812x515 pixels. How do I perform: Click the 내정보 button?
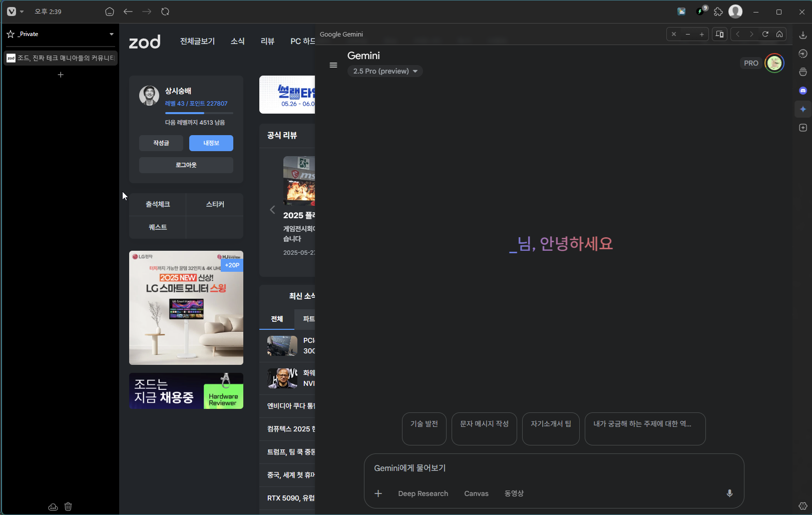pyautogui.click(x=211, y=143)
